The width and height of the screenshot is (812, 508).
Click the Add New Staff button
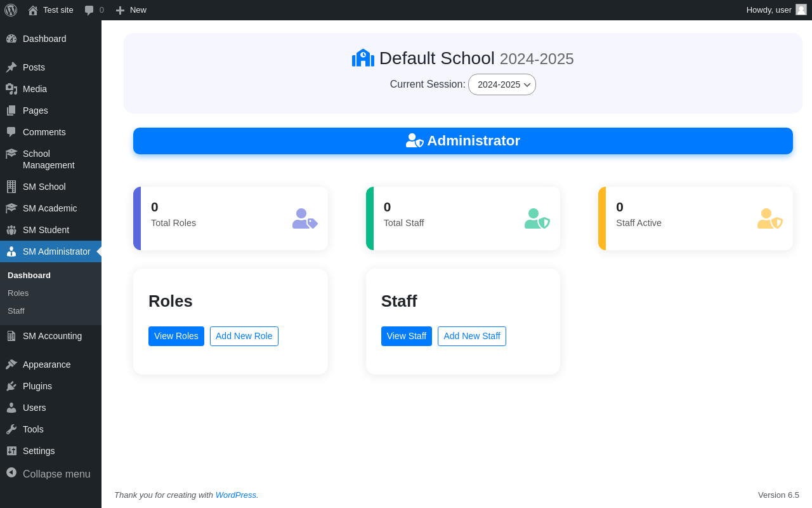[x=472, y=336]
